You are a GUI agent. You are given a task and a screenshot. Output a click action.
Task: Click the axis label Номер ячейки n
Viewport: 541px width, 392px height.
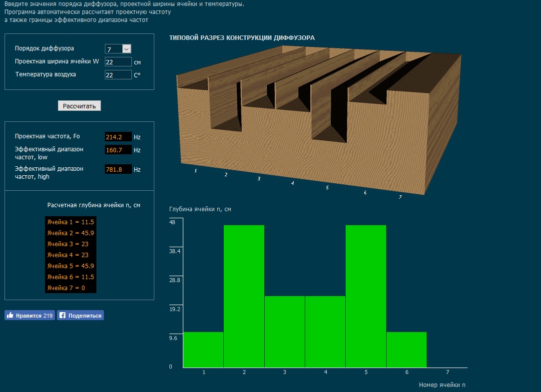click(442, 385)
